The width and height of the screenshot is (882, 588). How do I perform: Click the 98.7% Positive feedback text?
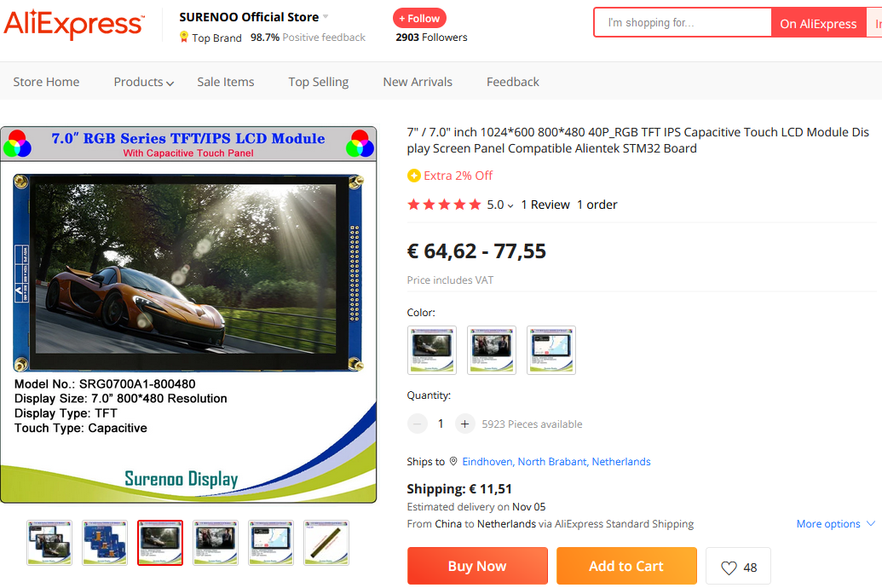pyautogui.click(x=308, y=37)
